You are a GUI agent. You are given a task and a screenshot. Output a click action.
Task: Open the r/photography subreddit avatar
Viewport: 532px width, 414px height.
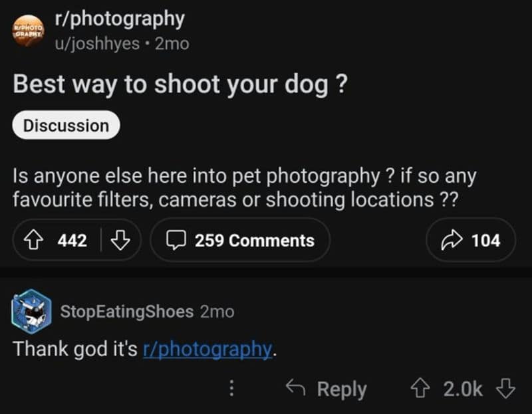click(x=28, y=31)
